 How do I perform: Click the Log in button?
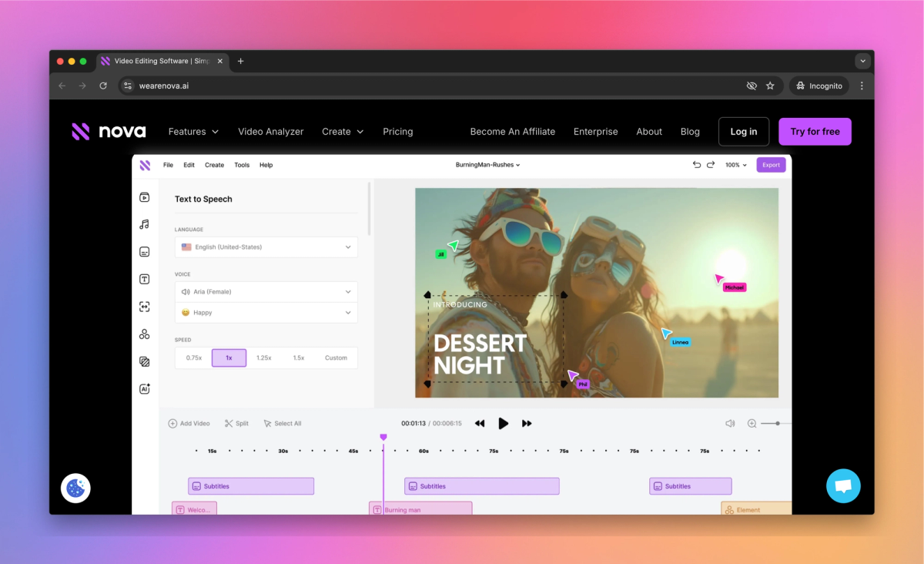(744, 132)
